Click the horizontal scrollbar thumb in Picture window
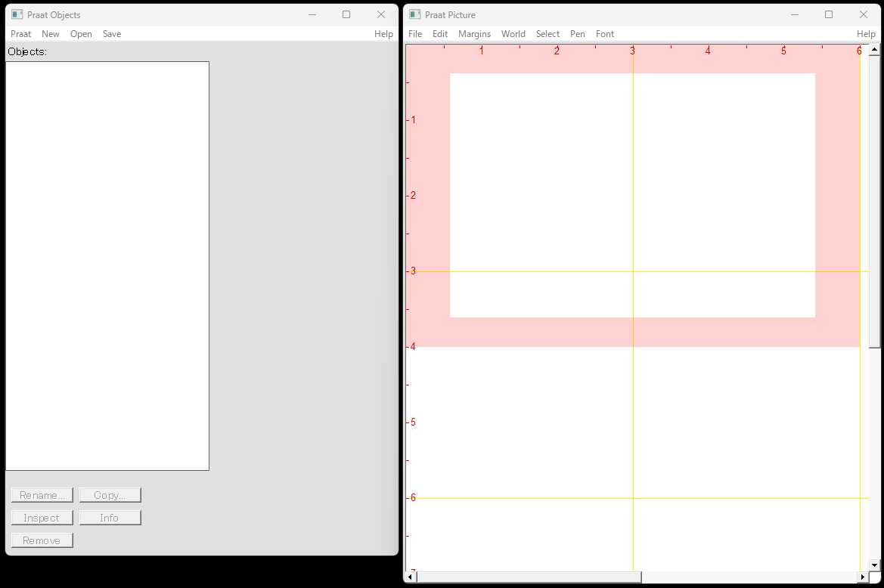884x588 pixels. point(529,577)
